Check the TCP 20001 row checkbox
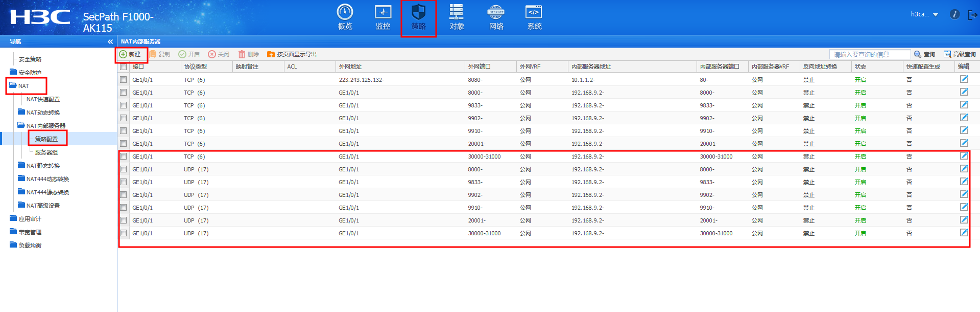This screenshot has height=312, width=980. pos(123,144)
